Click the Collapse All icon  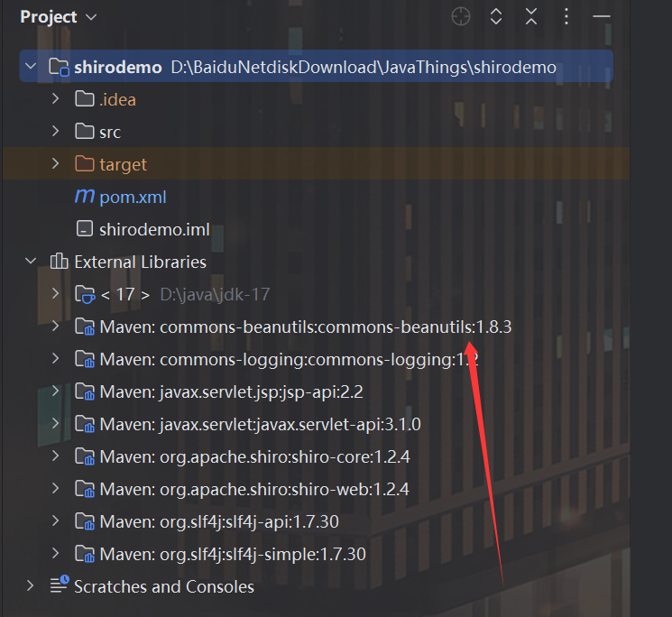(x=531, y=16)
